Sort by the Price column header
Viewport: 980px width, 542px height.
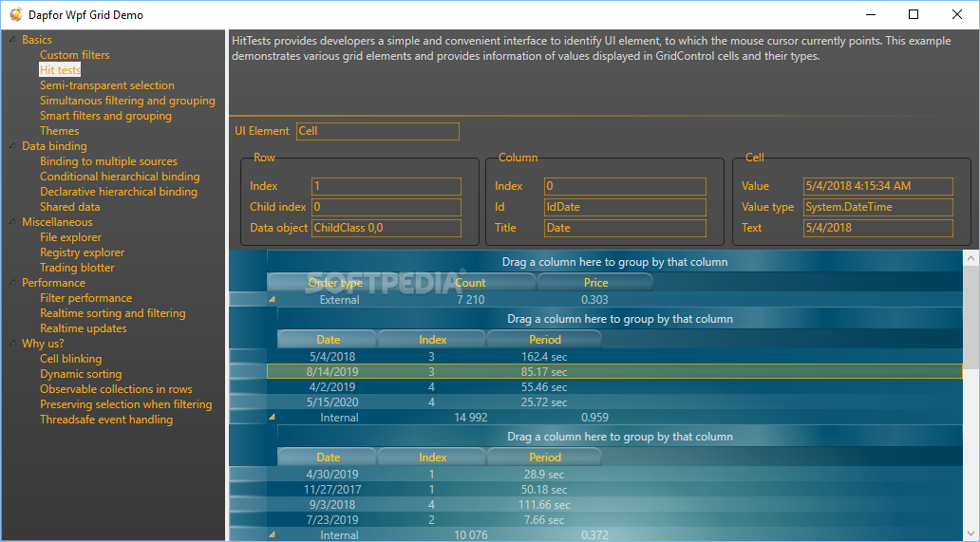[x=595, y=283]
